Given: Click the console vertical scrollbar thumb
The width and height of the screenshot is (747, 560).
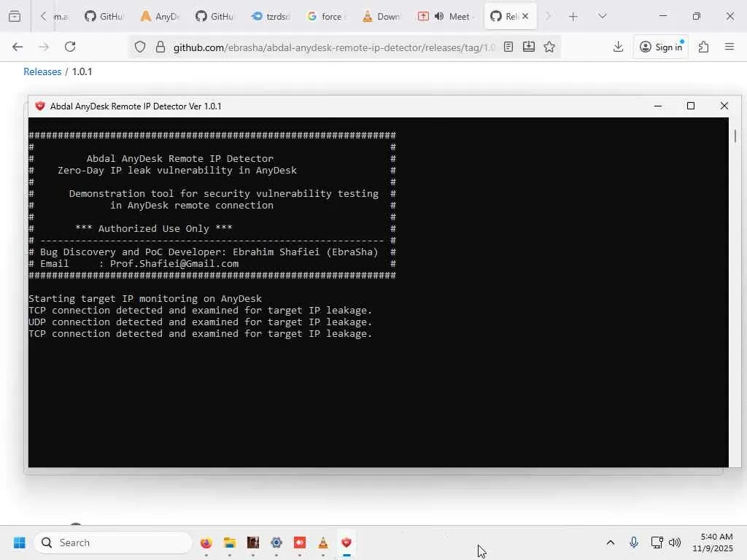Looking at the screenshot, I should pos(735,136).
